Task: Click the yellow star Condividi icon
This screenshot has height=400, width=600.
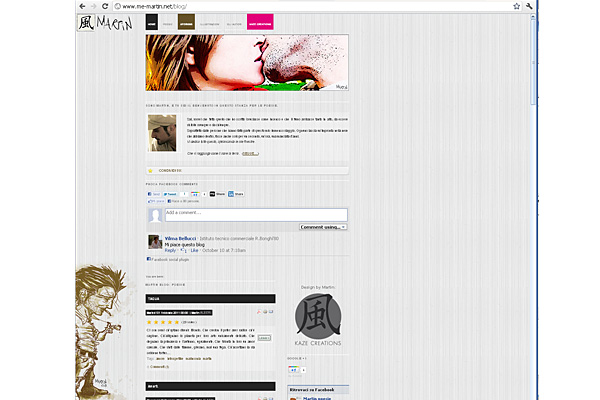Action: [150, 171]
